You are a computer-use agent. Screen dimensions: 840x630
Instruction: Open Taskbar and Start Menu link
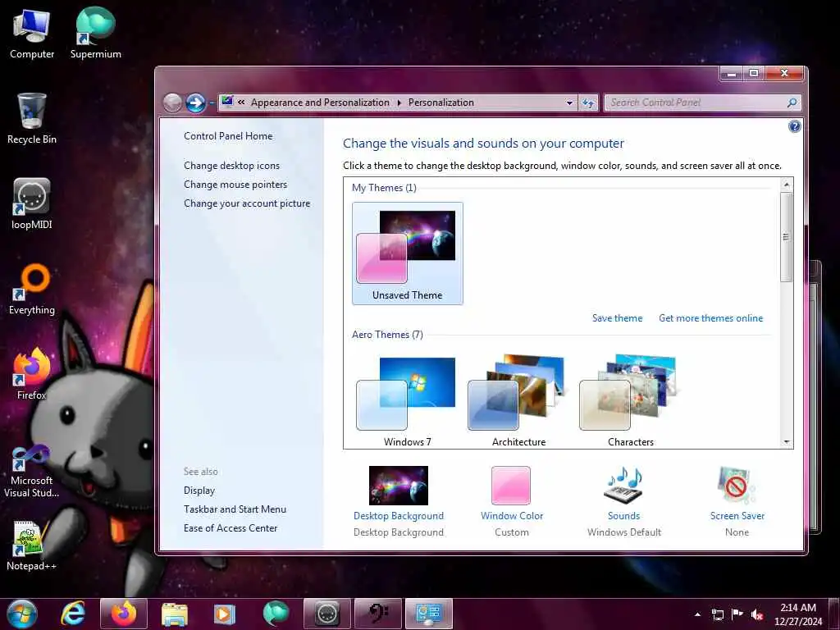235,509
